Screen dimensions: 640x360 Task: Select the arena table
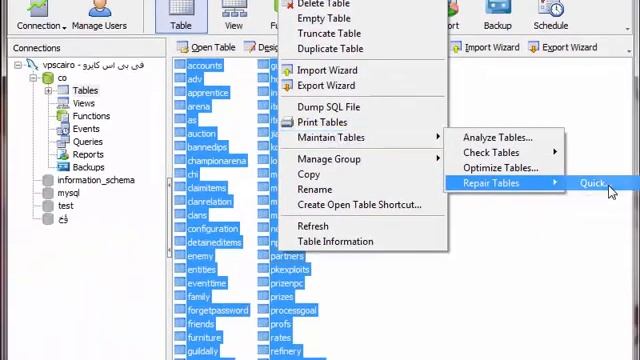[x=199, y=107]
